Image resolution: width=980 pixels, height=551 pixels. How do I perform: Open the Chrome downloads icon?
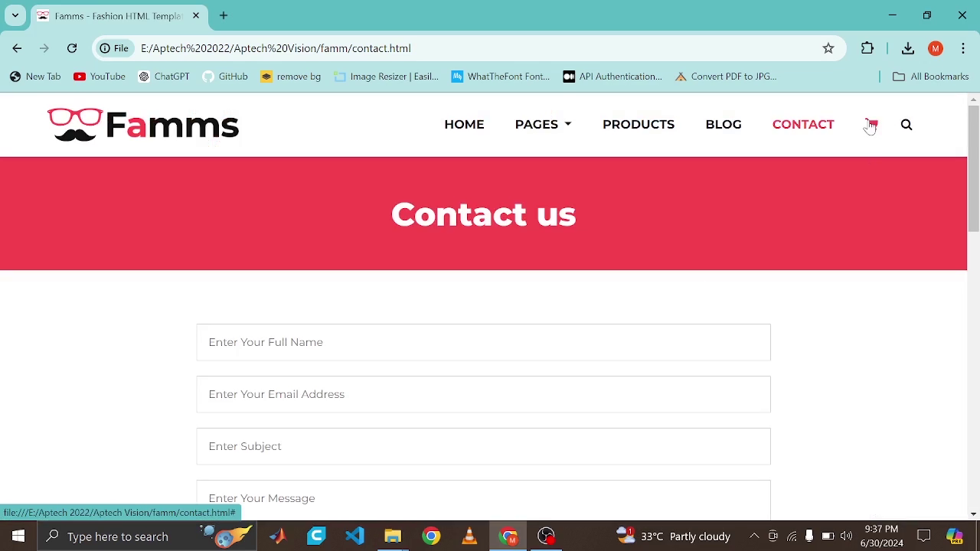908,48
